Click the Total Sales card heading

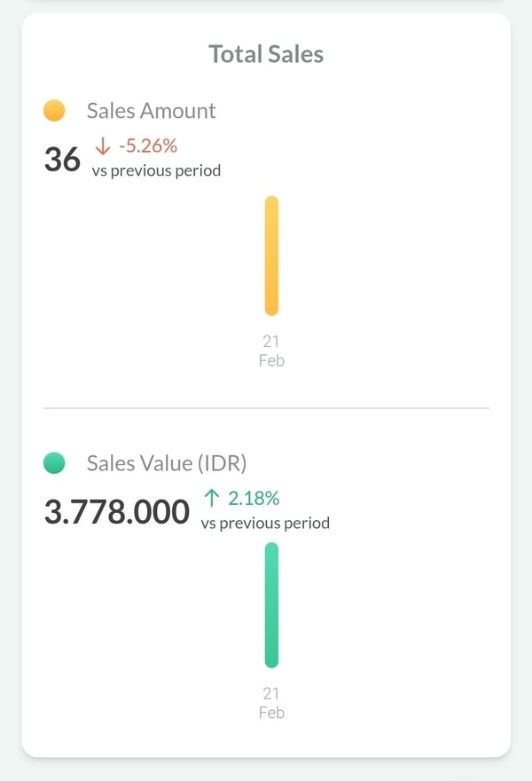click(x=266, y=54)
